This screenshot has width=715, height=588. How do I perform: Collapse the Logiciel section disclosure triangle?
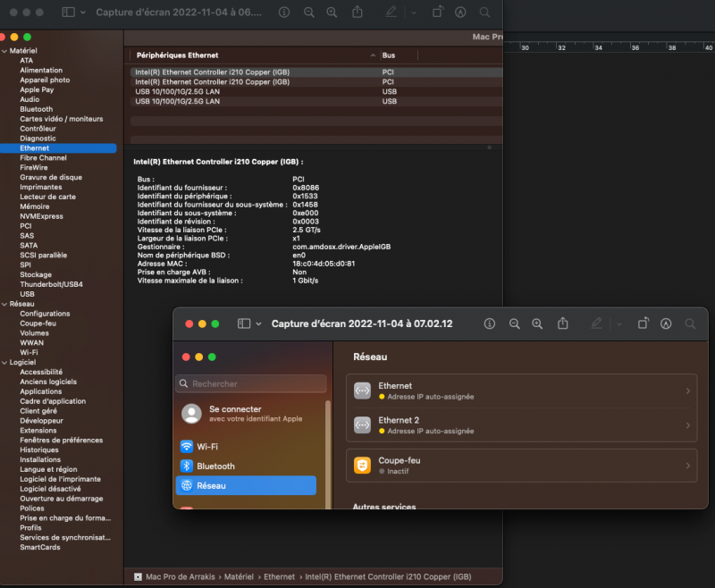tap(4, 362)
